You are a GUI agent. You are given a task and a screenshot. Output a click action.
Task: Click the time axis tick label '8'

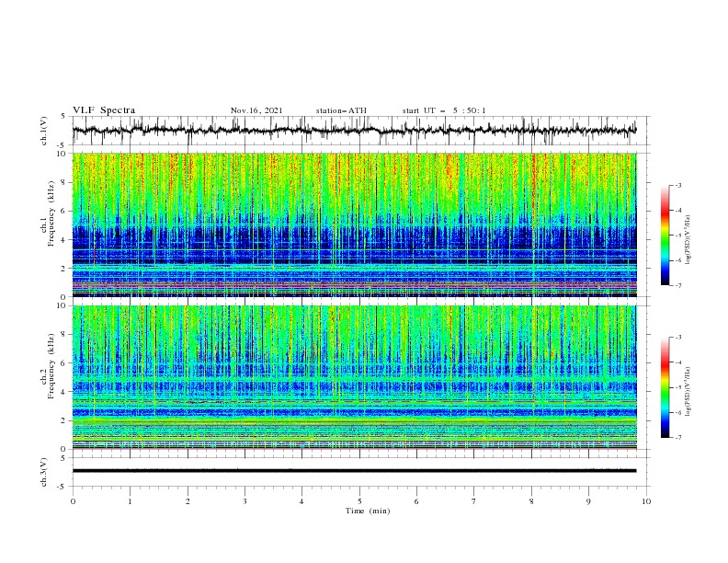pos(531,501)
